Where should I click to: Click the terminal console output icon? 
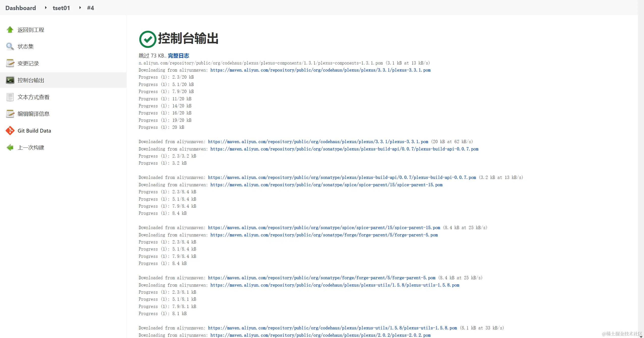pos(10,80)
